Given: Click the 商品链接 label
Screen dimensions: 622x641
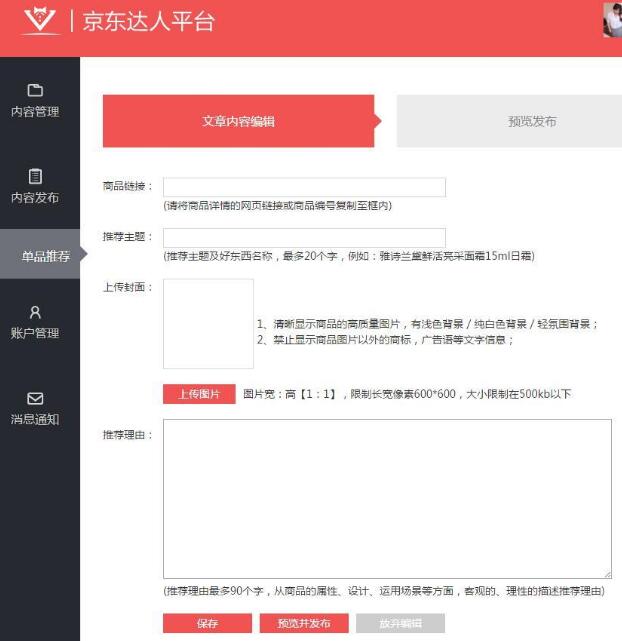Looking at the screenshot, I should (128, 186).
